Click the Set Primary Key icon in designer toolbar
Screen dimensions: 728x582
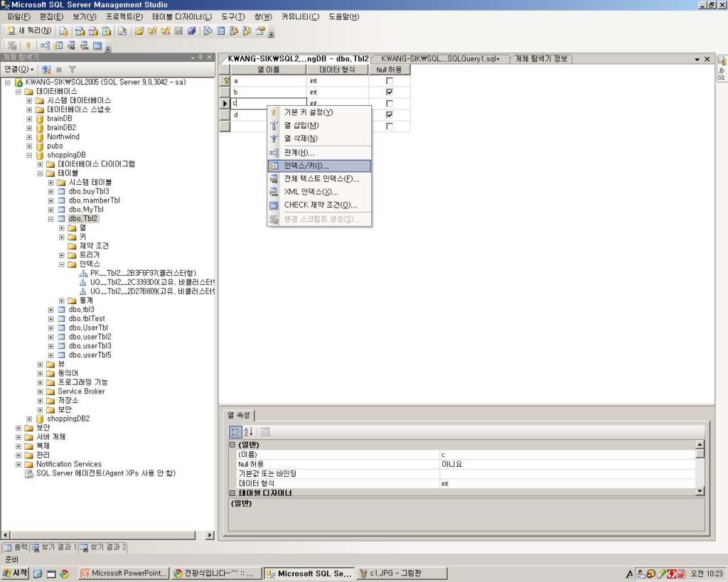(28, 45)
